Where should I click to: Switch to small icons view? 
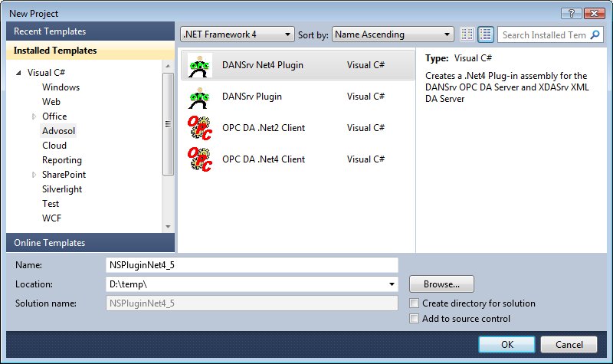[467, 34]
